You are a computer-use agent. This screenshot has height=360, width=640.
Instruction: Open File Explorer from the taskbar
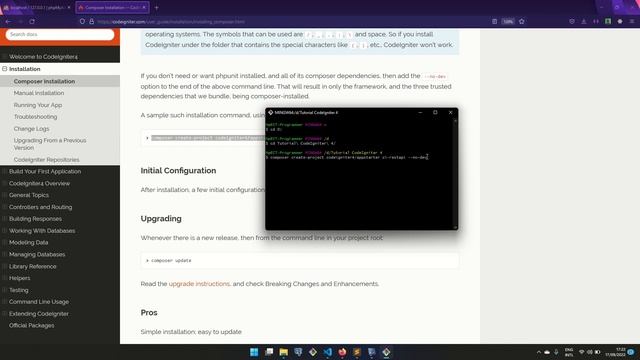pyautogui.click(x=284, y=352)
